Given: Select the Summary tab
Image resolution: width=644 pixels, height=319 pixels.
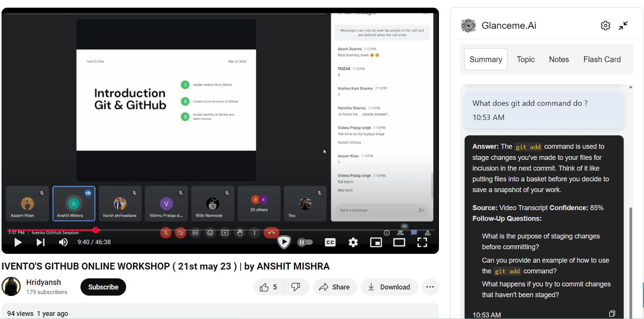Looking at the screenshot, I should (x=486, y=59).
